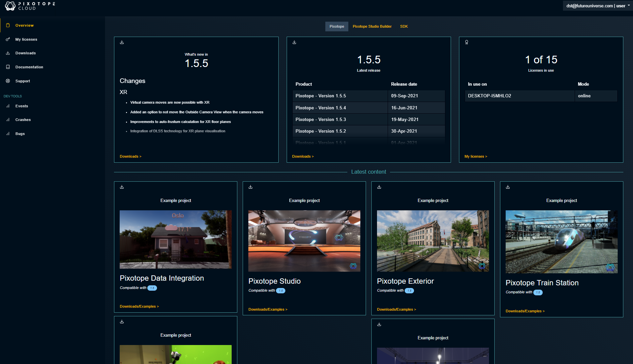Click download icon on Train Station card
This screenshot has width=633, height=364.
click(508, 187)
